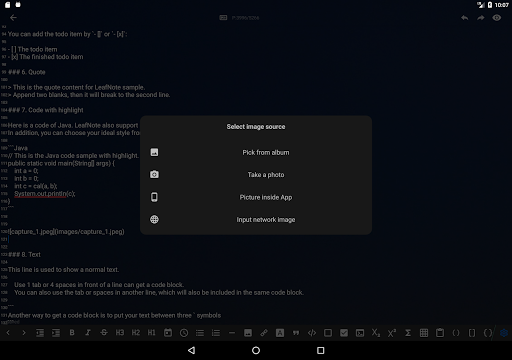Insert a horizontal rule
Image resolution: width=512 pixels, height=360 pixels.
(x=232, y=333)
